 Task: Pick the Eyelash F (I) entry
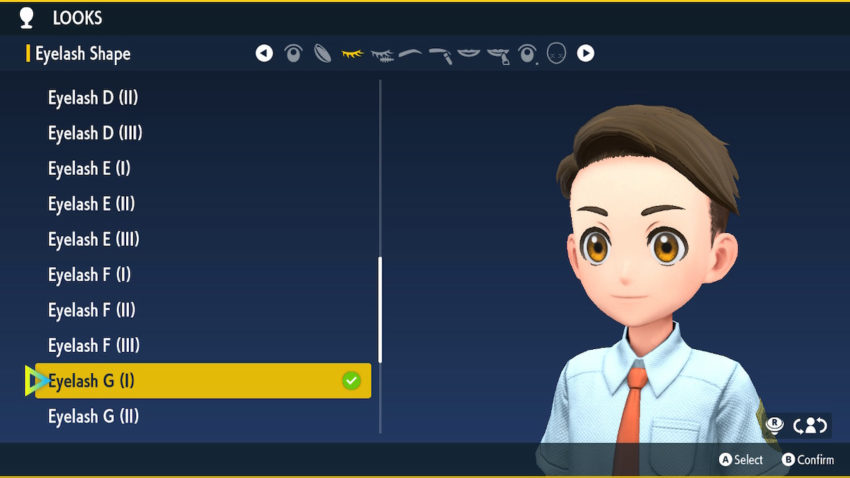click(89, 275)
